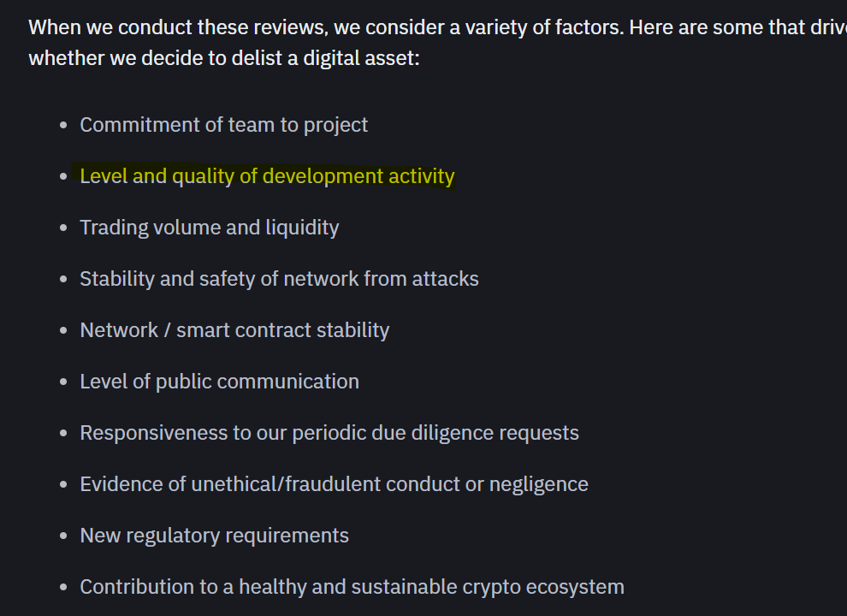Viewport: 847px width, 616px height.
Task: Click the word 'negligence' in eighth bullet
Action: click(538, 484)
